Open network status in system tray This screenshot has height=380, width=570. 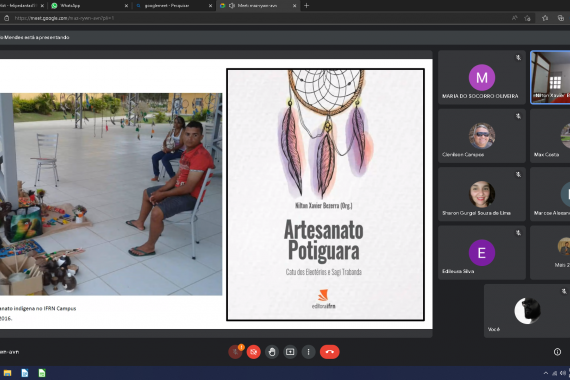(x=554, y=373)
